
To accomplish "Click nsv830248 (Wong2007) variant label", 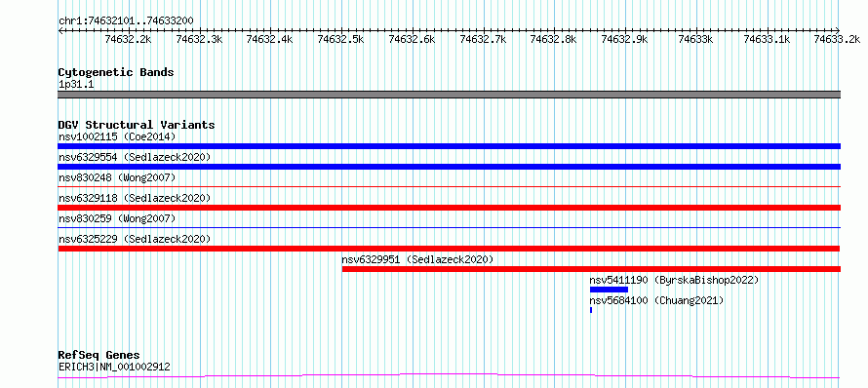I will tap(117, 177).
